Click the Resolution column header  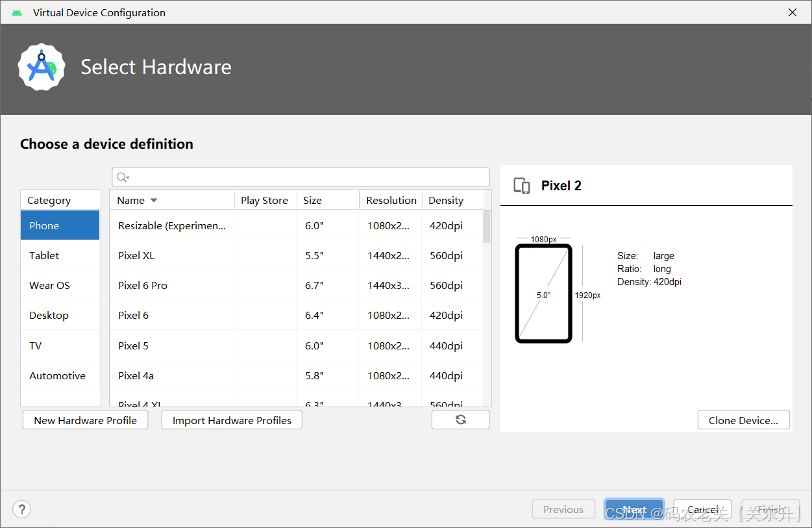pyautogui.click(x=391, y=200)
